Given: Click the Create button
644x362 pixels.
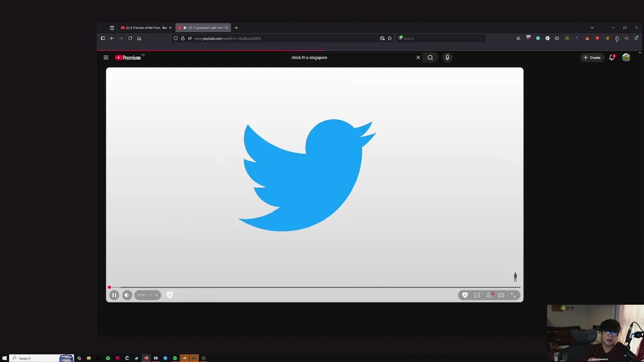Looking at the screenshot, I should [592, 57].
